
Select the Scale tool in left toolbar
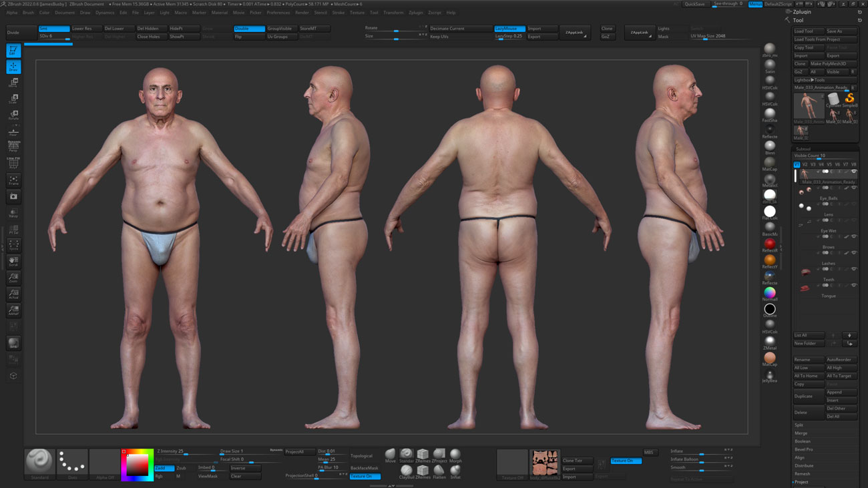13,97
